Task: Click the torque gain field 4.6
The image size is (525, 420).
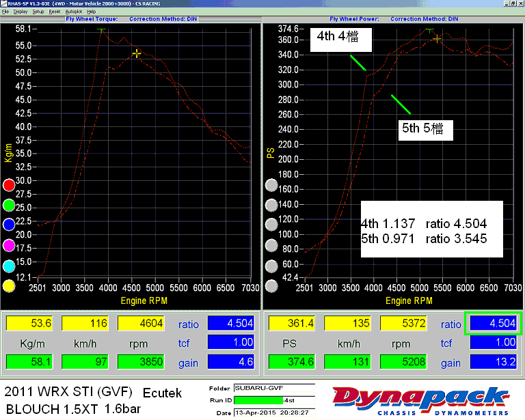Action: click(x=231, y=362)
